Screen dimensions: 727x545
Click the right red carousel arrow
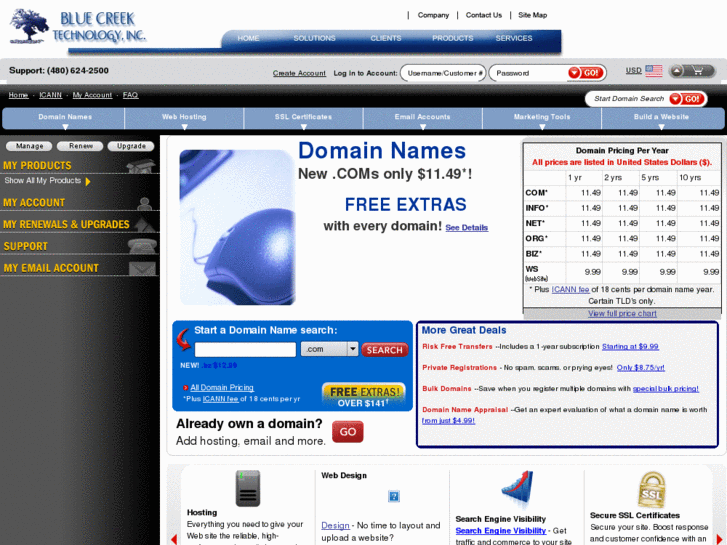pyautogui.click(x=719, y=539)
